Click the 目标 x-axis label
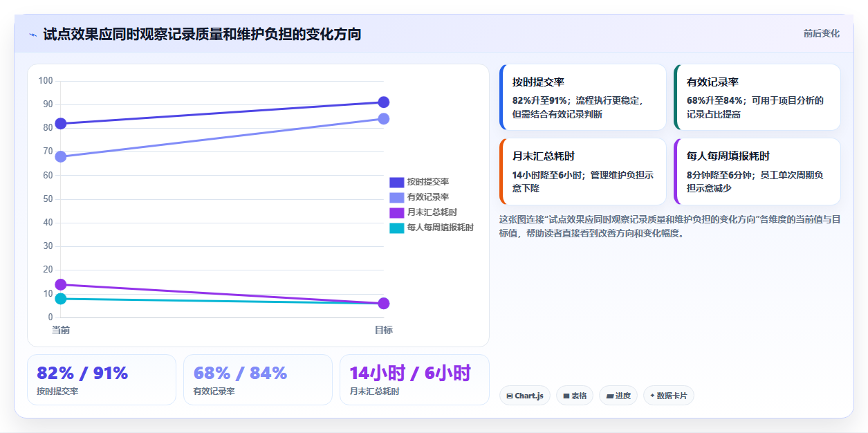The image size is (868, 433). point(384,330)
